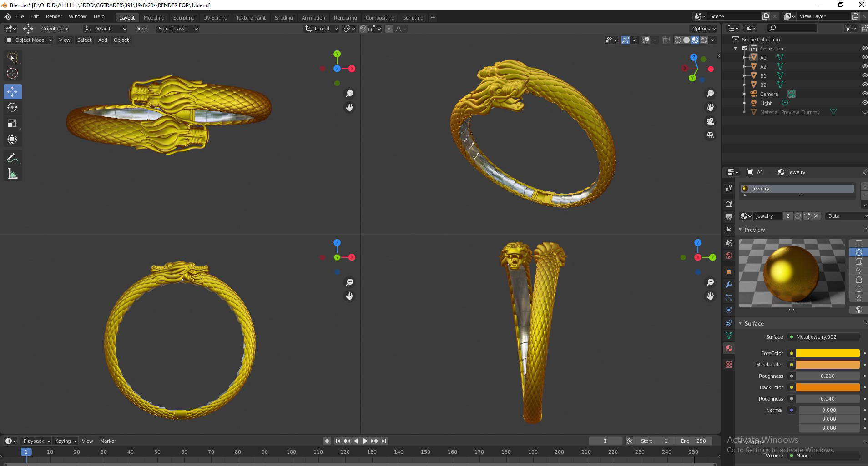
Task: Select the Select Box tool
Action: 12,58
